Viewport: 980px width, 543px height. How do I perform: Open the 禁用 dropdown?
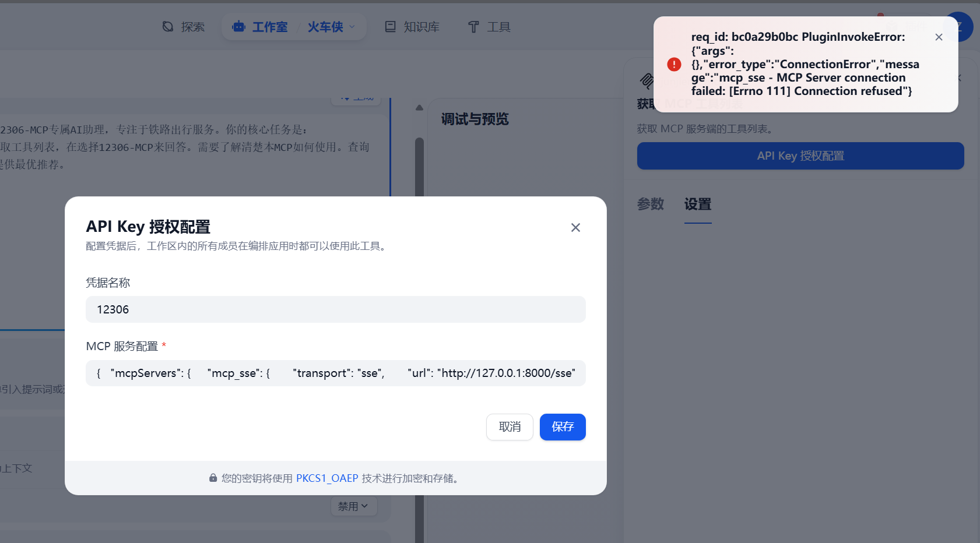point(354,506)
